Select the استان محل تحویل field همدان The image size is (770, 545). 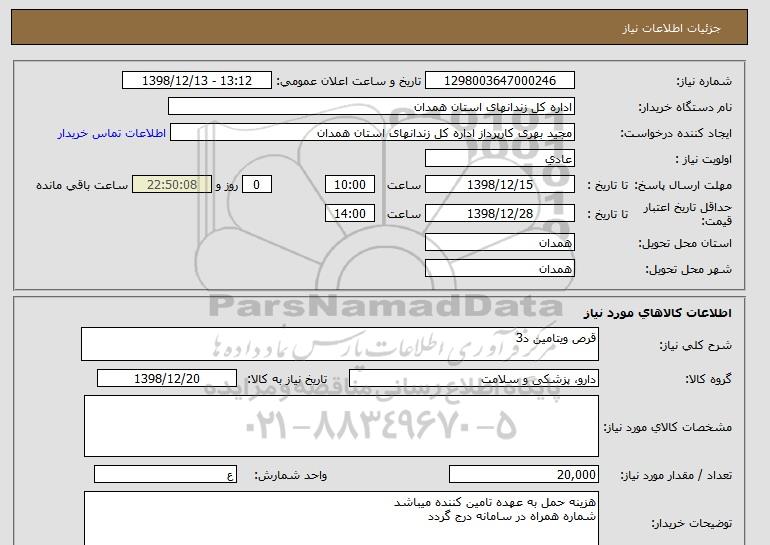pos(499,243)
